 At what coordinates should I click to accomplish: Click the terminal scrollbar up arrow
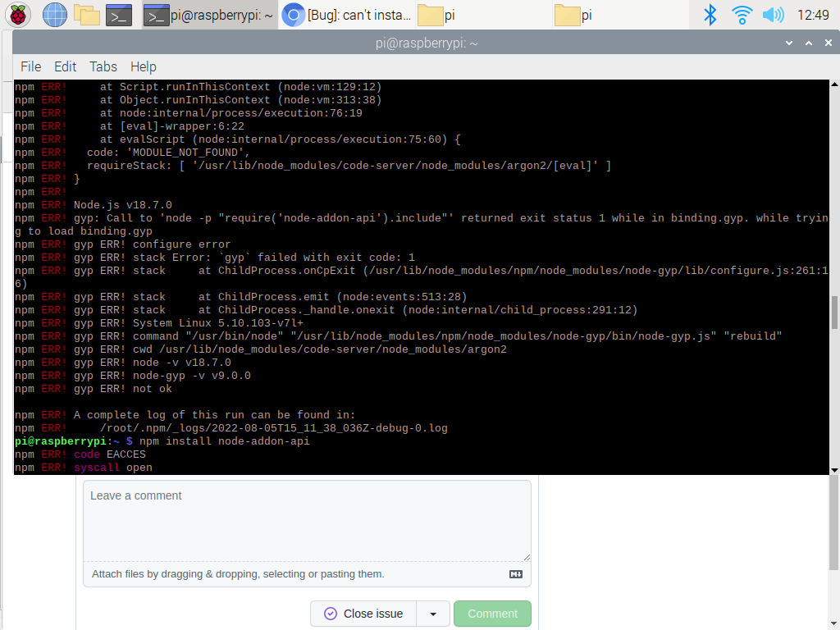point(834,84)
